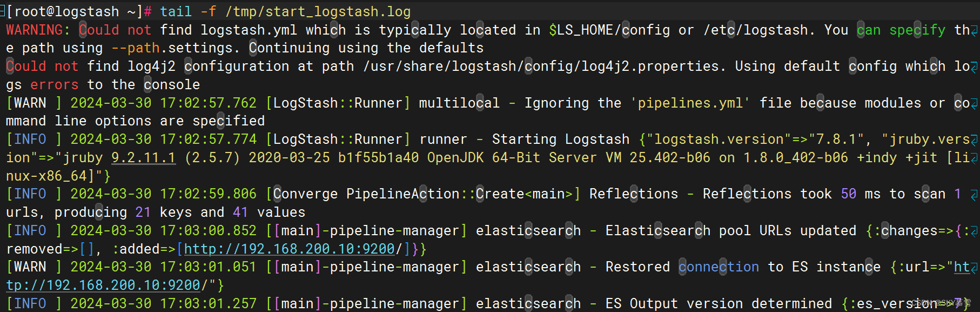Screen dimensions: 980x312
Task: Click the quoted 'pipelines.yml' text
Action: tap(690, 103)
